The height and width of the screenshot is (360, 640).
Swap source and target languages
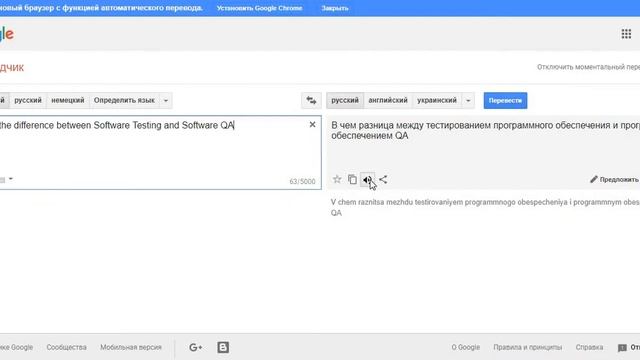(311, 100)
